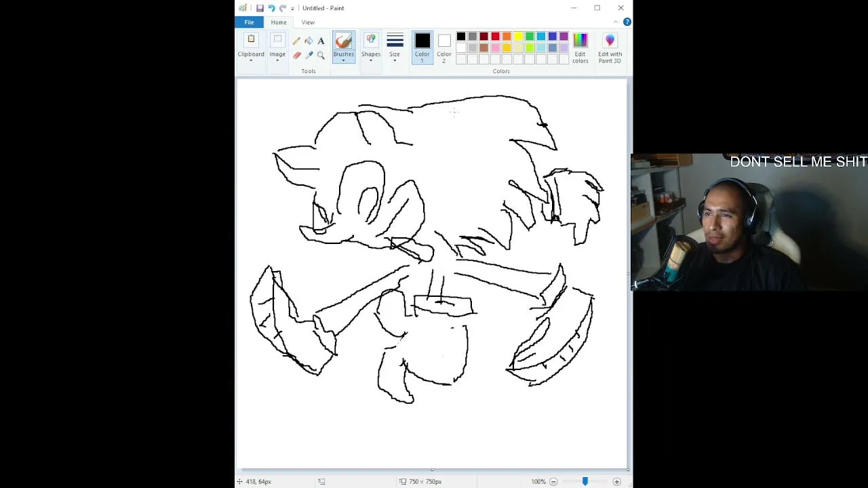Click the Clipboard paste icon

(251, 40)
